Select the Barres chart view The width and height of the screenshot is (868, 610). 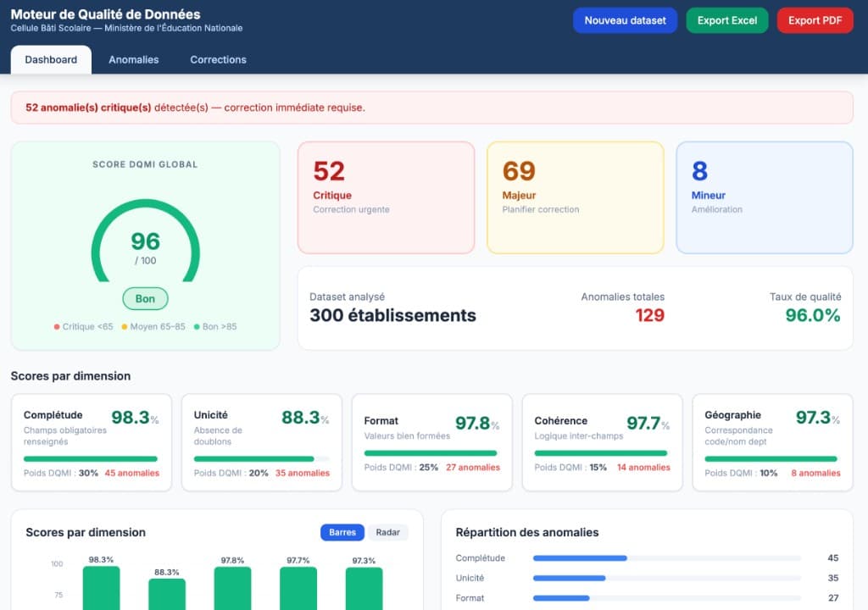(342, 532)
